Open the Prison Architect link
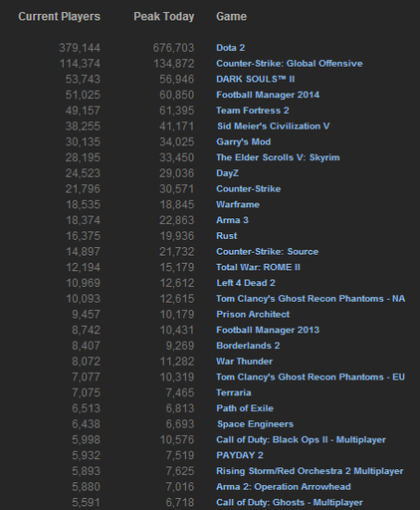 click(253, 315)
